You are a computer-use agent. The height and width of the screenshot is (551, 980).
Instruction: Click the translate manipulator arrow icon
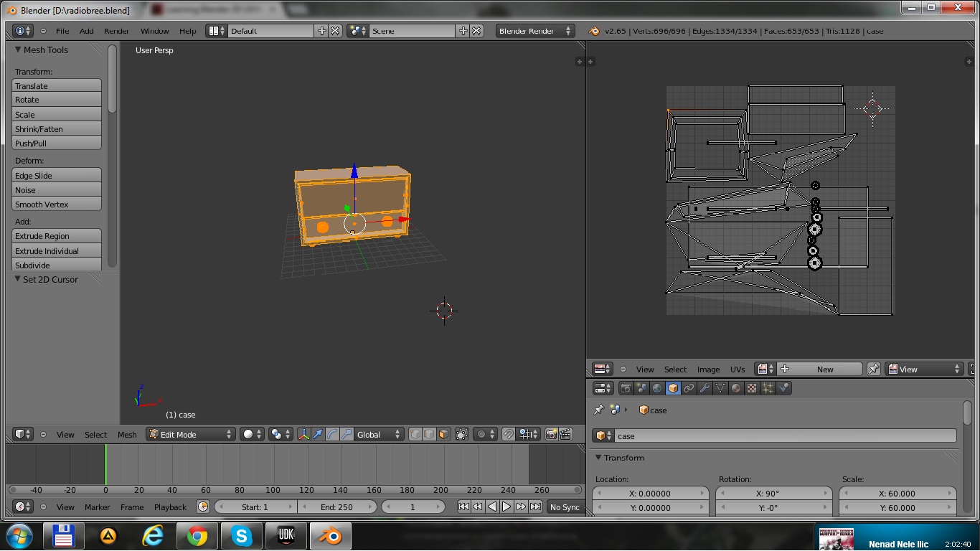318,434
